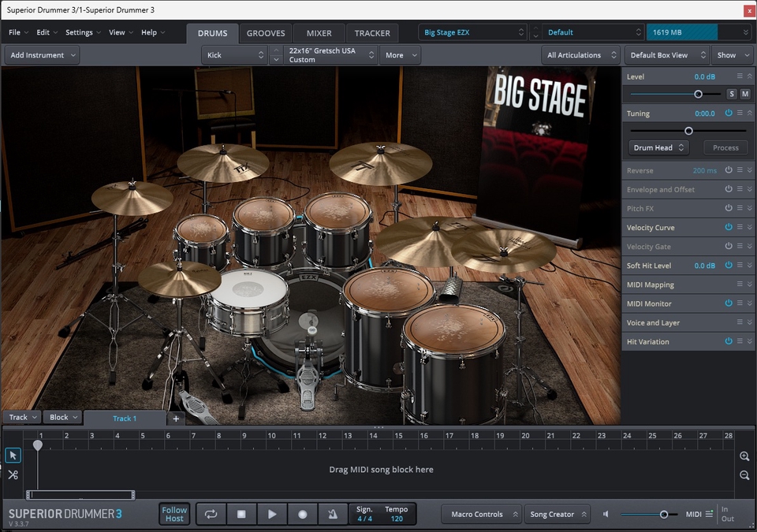Open the Drum Head selector dropdown

pyautogui.click(x=658, y=147)
